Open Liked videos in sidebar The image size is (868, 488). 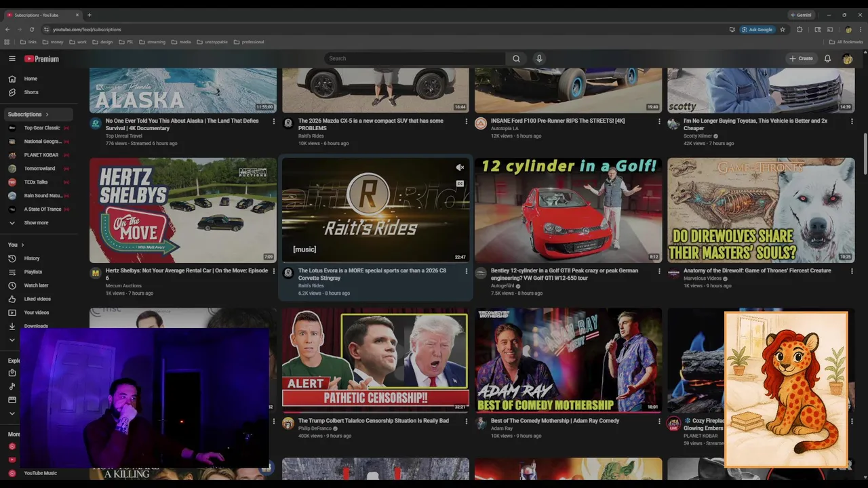[39, 299]
